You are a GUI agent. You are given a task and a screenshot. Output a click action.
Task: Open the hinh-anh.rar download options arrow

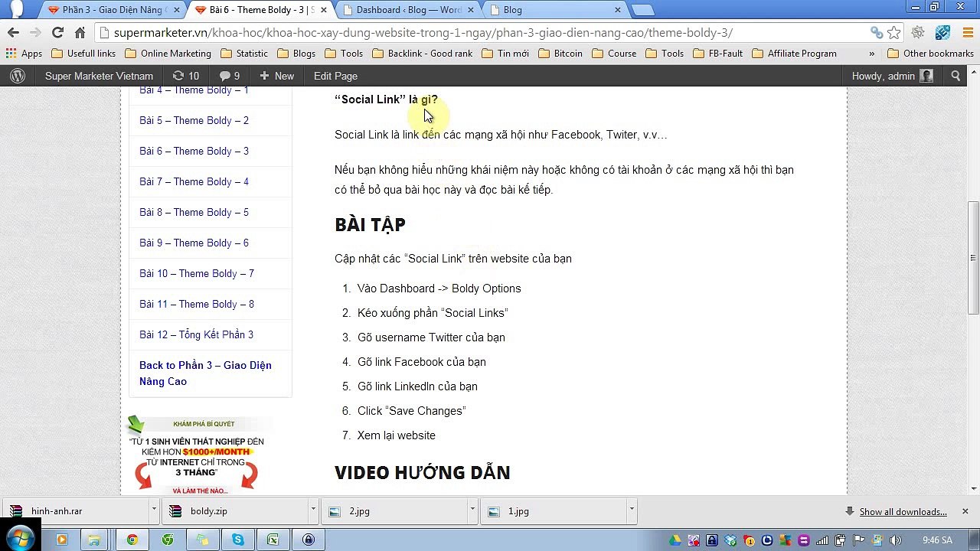pos(154,510)
